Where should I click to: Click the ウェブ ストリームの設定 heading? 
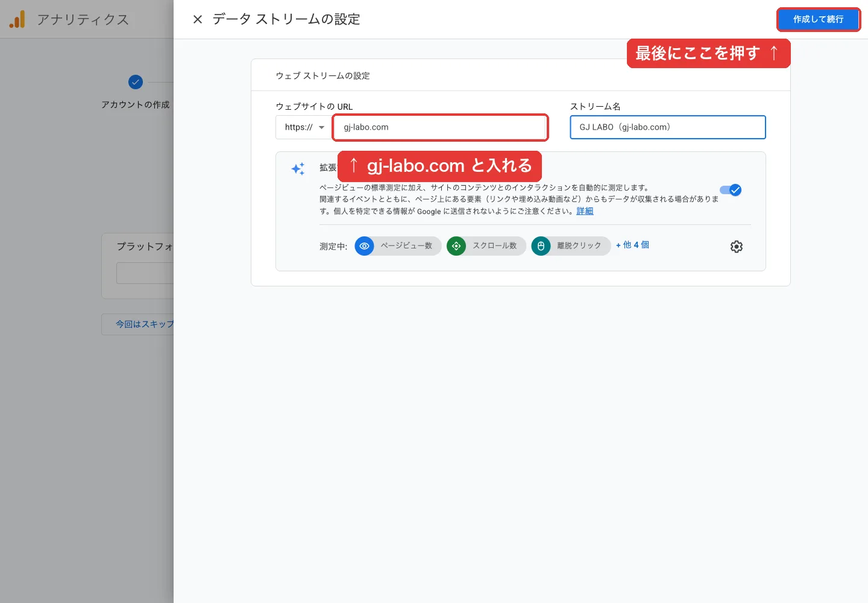[322, 76]
